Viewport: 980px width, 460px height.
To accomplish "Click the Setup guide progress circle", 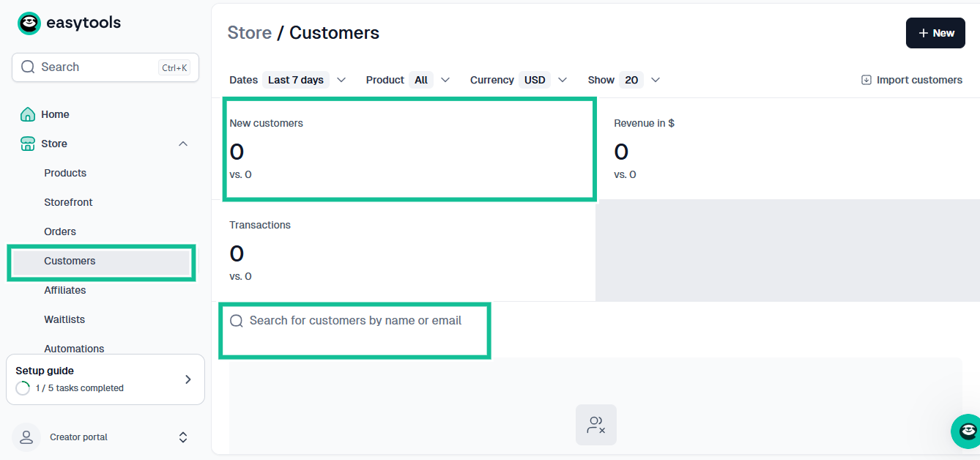I will point(23,388).
